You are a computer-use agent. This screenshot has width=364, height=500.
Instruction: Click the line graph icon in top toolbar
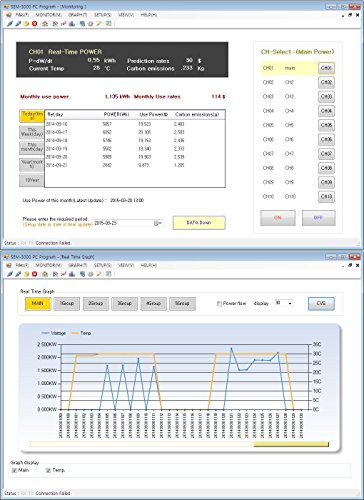pos(63,24)
